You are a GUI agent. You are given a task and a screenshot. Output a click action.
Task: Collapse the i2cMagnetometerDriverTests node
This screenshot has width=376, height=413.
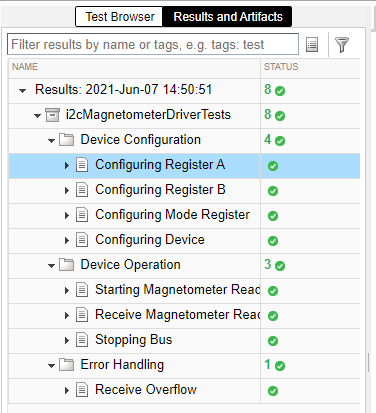(x=37, y=116)
